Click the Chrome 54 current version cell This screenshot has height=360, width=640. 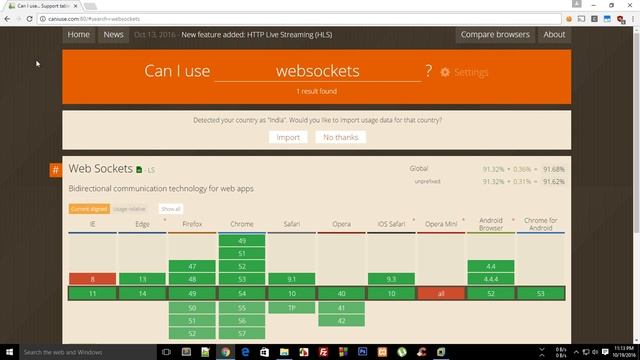[242, 293]
